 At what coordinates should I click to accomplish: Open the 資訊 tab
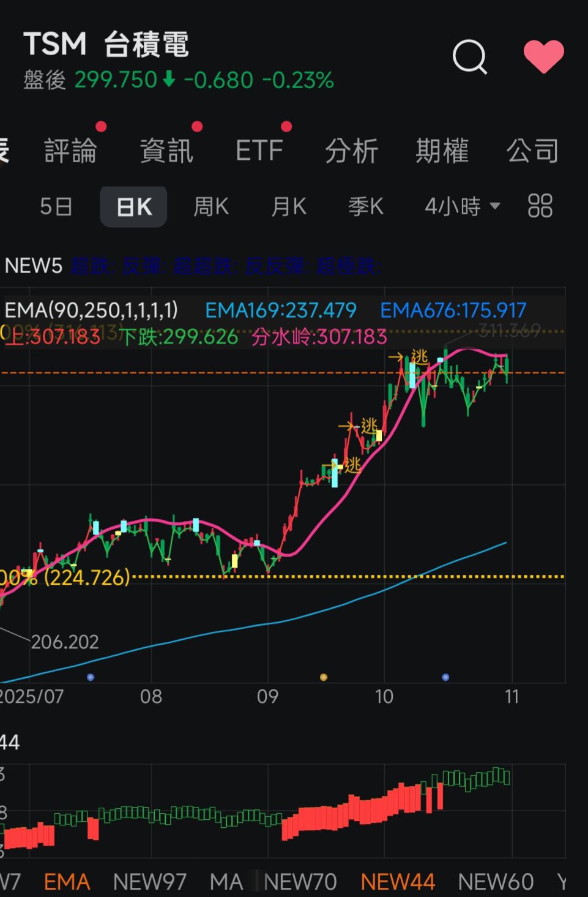pos(166,151)
